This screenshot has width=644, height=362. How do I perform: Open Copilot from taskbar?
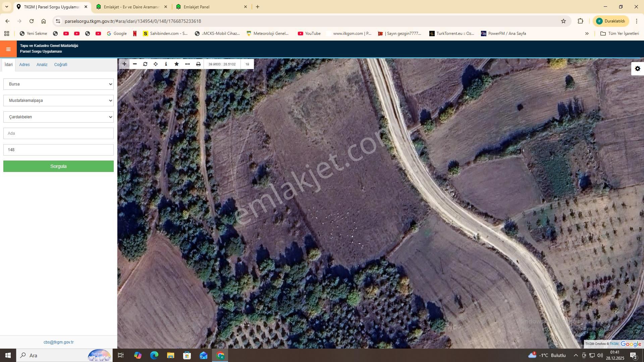[x=138, y=355]
